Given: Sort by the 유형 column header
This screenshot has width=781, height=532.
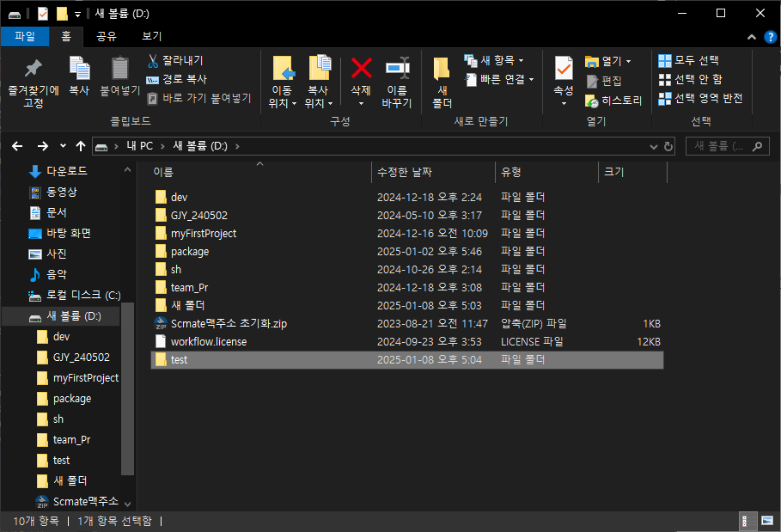Looking at the screenshot, I should tap(546, 173).
